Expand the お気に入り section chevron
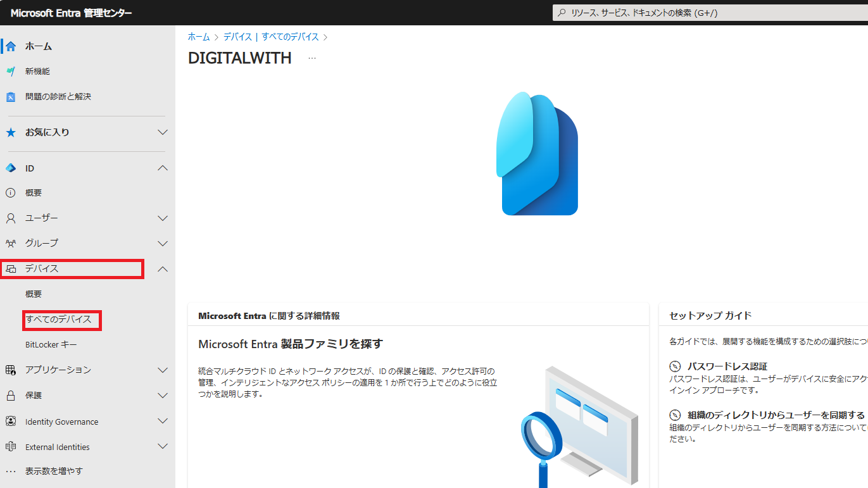The height and width of the screenshot is (488, 868). tap(163, 133)
